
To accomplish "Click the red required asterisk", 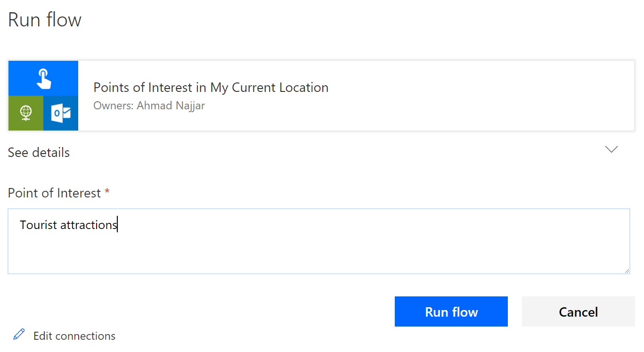I will [107, 192].
